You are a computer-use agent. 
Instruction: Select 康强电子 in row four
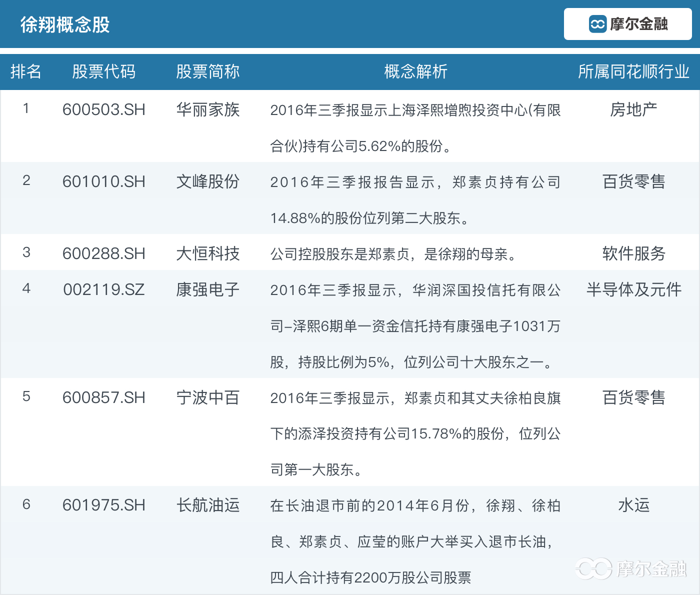(x=208, y=289)
